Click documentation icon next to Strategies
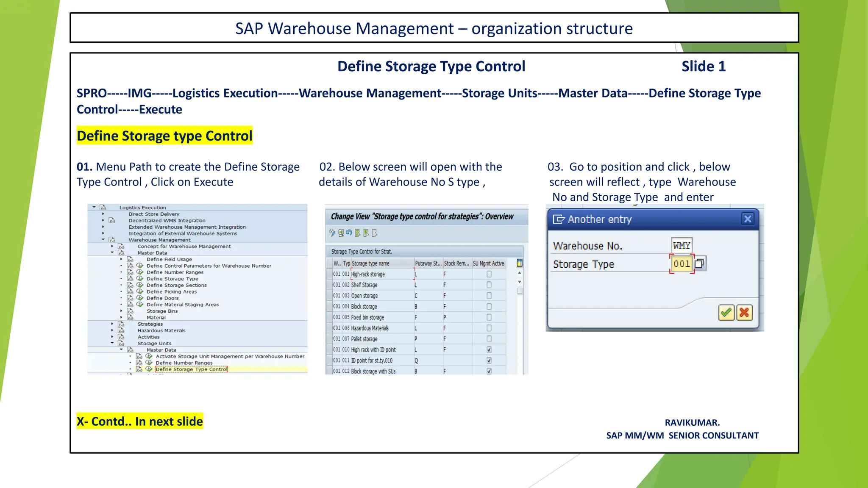The width and height of the screenshot is (868, 488). click(x=121, y=324)
